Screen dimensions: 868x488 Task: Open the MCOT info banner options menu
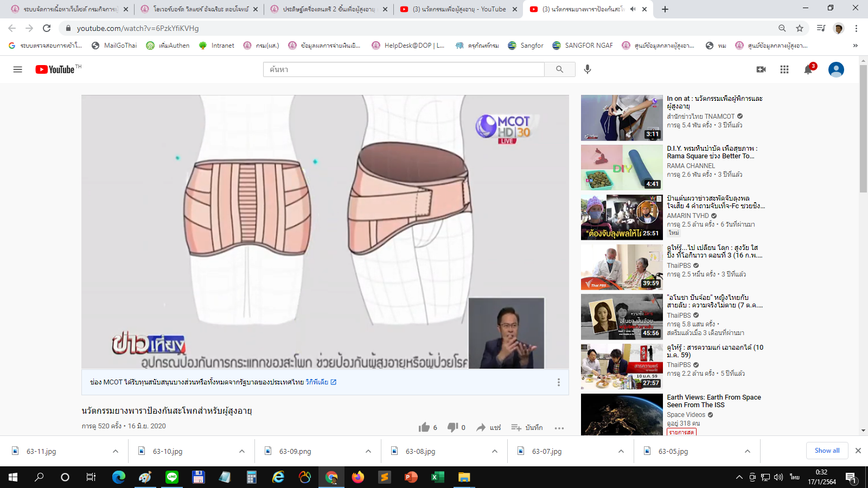click(x=558, y=382)
